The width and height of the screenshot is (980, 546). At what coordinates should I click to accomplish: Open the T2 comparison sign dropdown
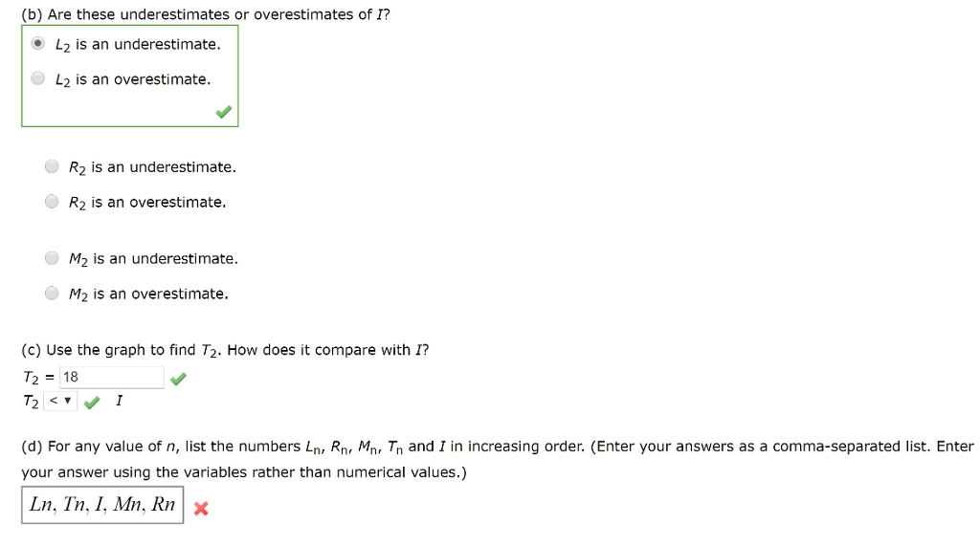tap(60, 402)
